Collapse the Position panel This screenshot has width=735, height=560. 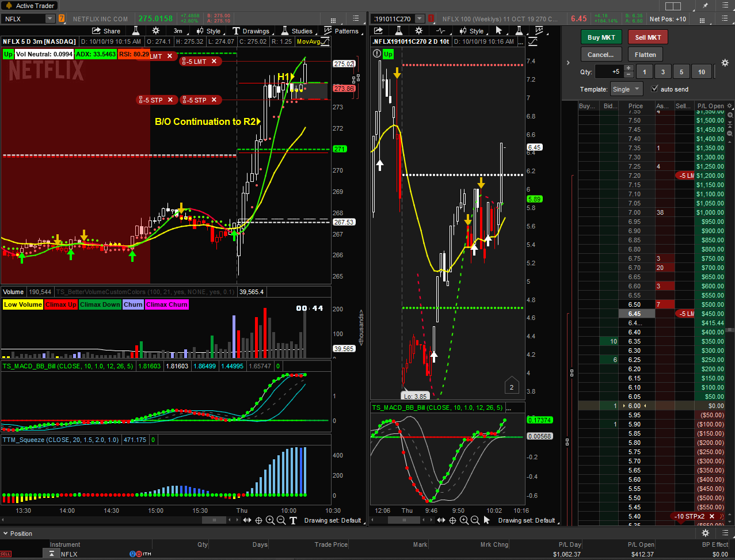tap(5, 534)
